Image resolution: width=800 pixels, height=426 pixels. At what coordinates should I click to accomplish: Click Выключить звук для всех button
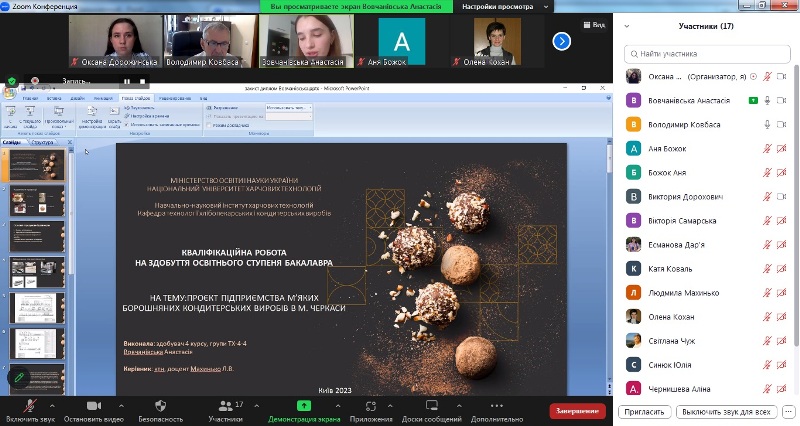tap(726, 412)
